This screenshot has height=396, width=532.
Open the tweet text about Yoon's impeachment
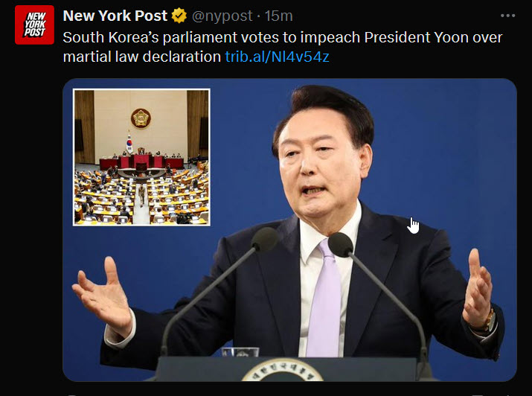tap(282, 47)
